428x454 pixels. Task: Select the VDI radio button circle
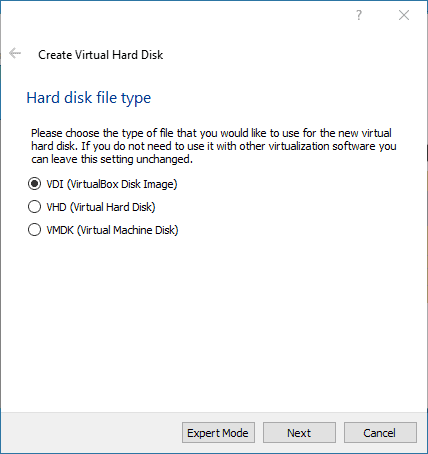coord(34,184)
